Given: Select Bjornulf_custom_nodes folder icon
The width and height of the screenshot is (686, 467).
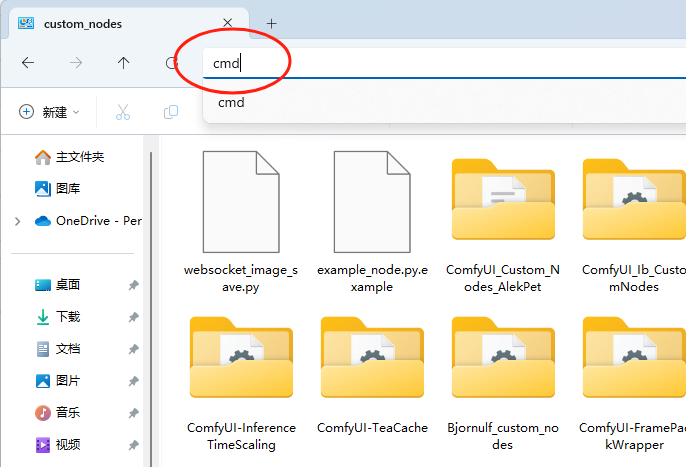Looking at the screenshot, I should [503, 357].
